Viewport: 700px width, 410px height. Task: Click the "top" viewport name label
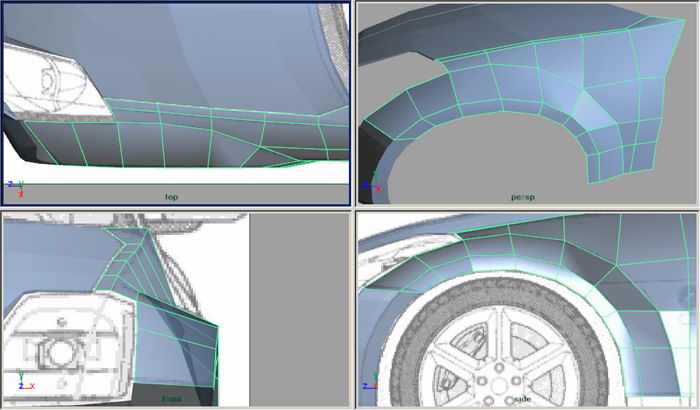coord(171,196)
